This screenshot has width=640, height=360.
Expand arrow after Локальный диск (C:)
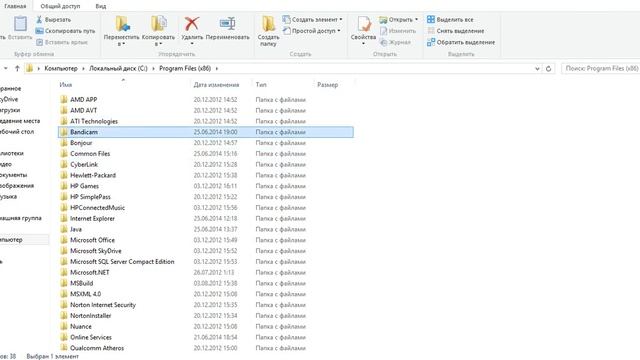[x=153, y=69]
